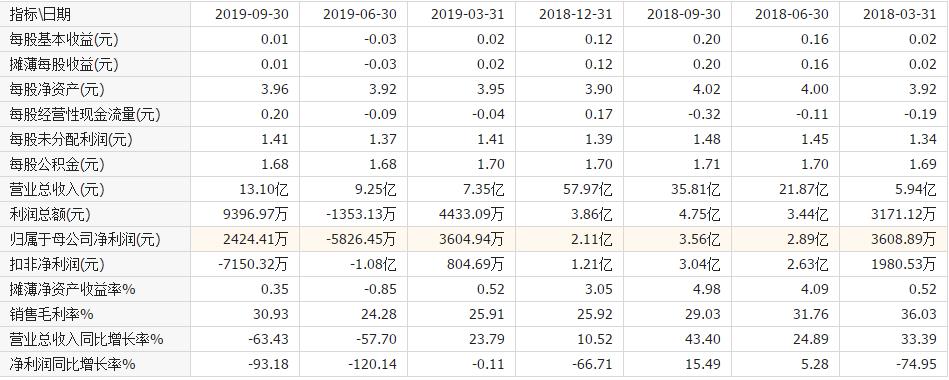Click the 指标\日期 header cell
The image size is (949, 380).
click(x=41, y=14)
